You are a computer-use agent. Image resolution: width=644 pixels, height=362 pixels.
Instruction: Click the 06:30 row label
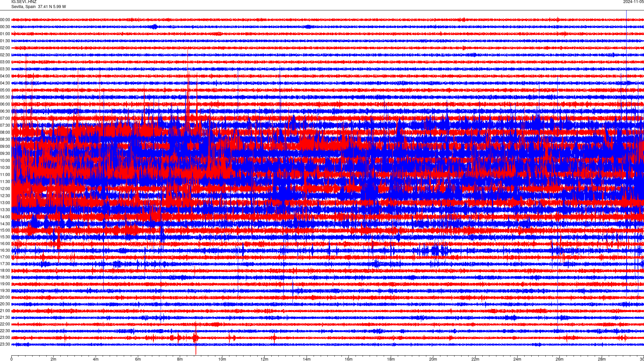click(5, 111)
